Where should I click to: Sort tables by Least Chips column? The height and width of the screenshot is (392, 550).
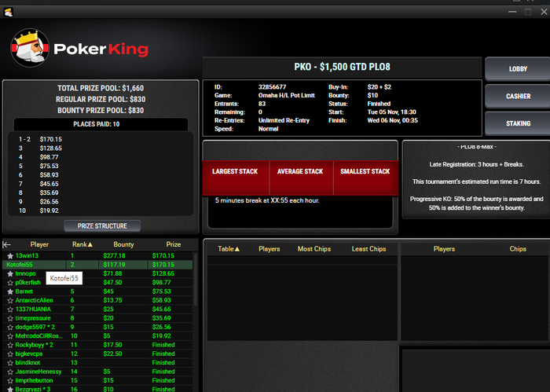pyautogui.click(x=368, y=249)
